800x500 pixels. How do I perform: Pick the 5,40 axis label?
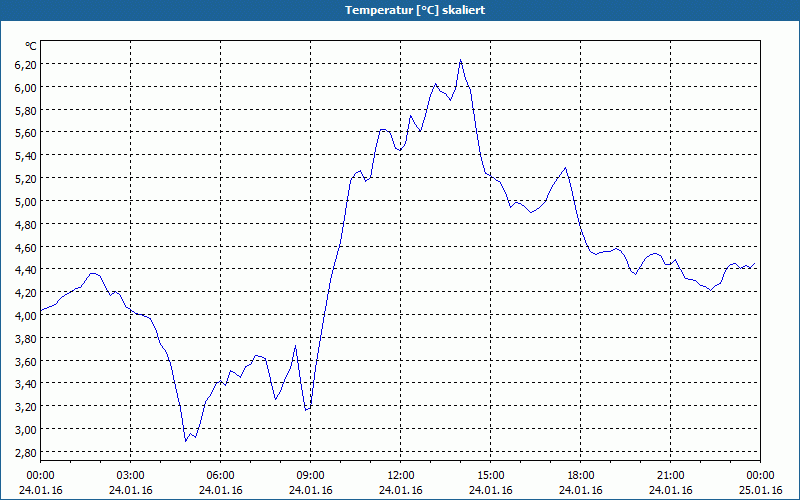click(x=27, y=156)
